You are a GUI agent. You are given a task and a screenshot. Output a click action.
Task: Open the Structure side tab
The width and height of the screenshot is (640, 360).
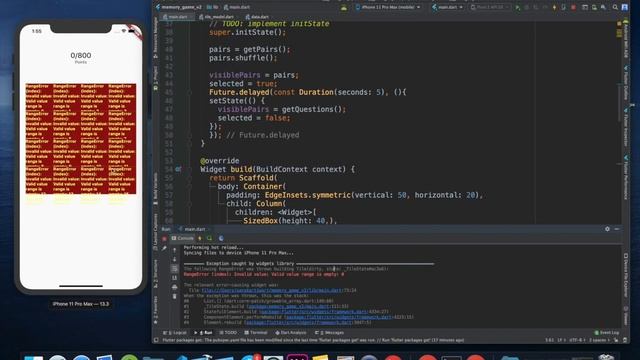click(x=156, y=273)
